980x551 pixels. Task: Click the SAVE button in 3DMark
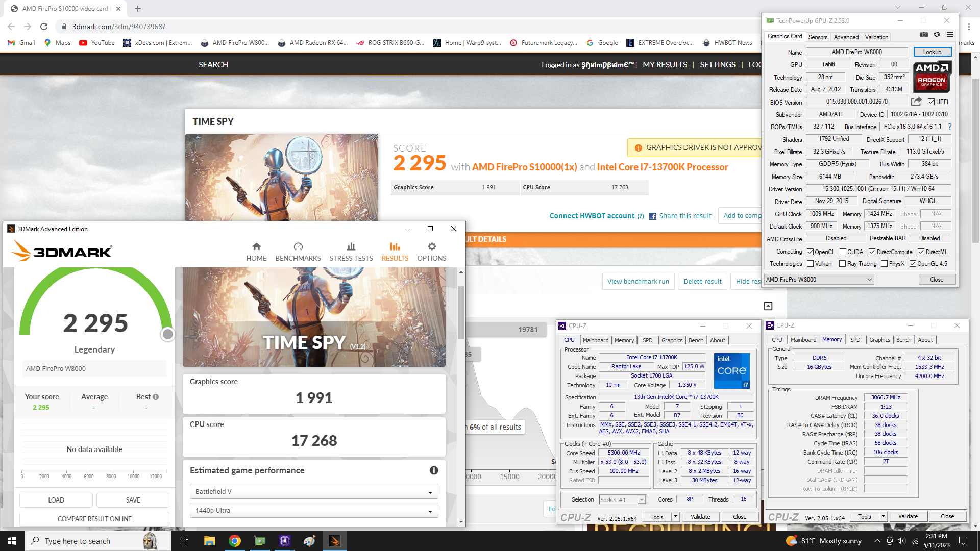coord(133,500)
